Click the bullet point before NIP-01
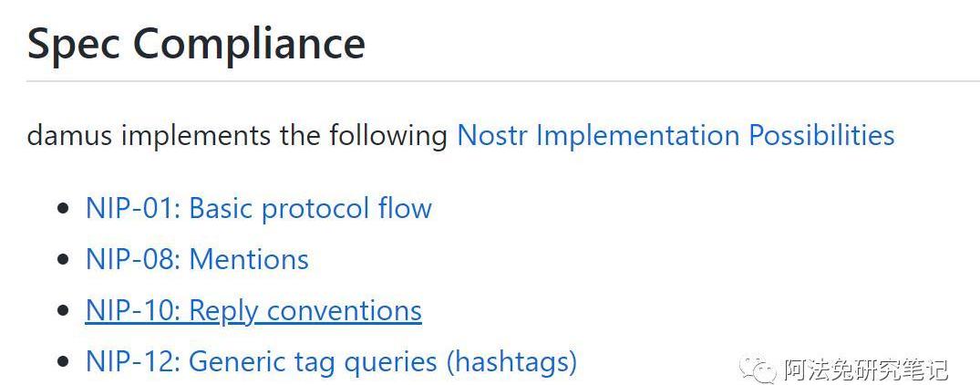Viewport: 980px width, 385px height. coord(63,209)
